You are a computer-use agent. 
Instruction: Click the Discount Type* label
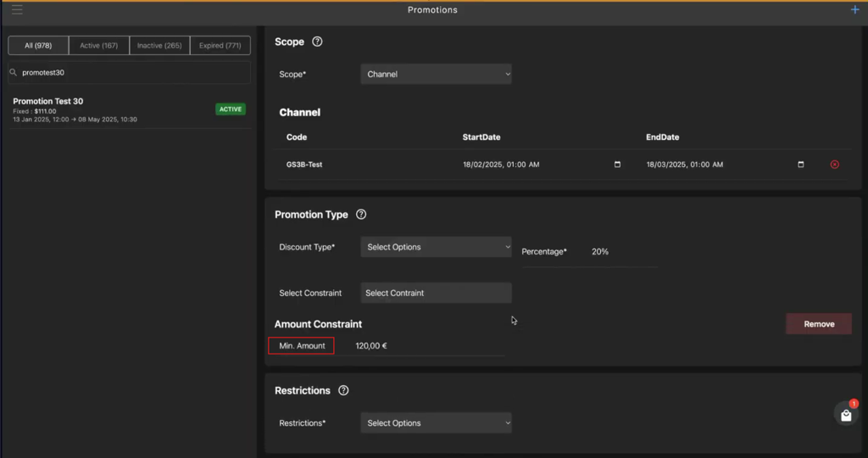pos(307,247)
